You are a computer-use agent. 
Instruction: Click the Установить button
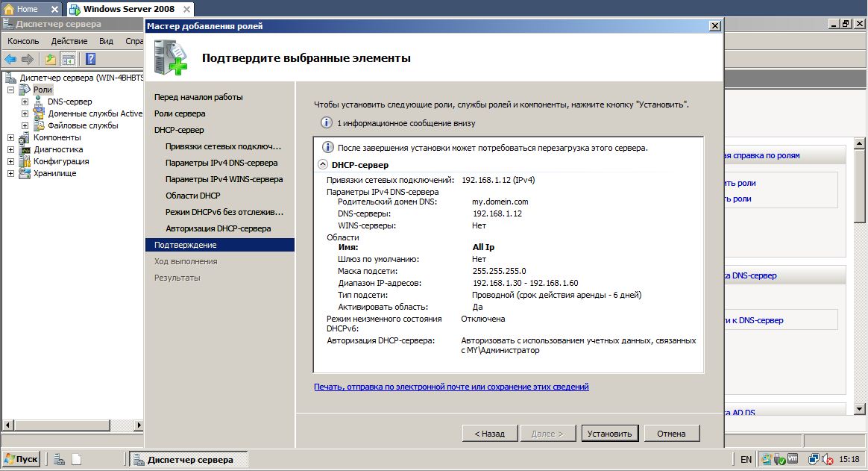[x=609, y=434]
